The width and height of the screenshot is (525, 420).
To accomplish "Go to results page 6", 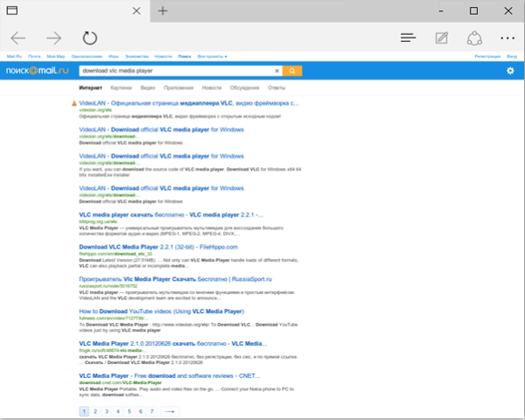I will (141, 411).
